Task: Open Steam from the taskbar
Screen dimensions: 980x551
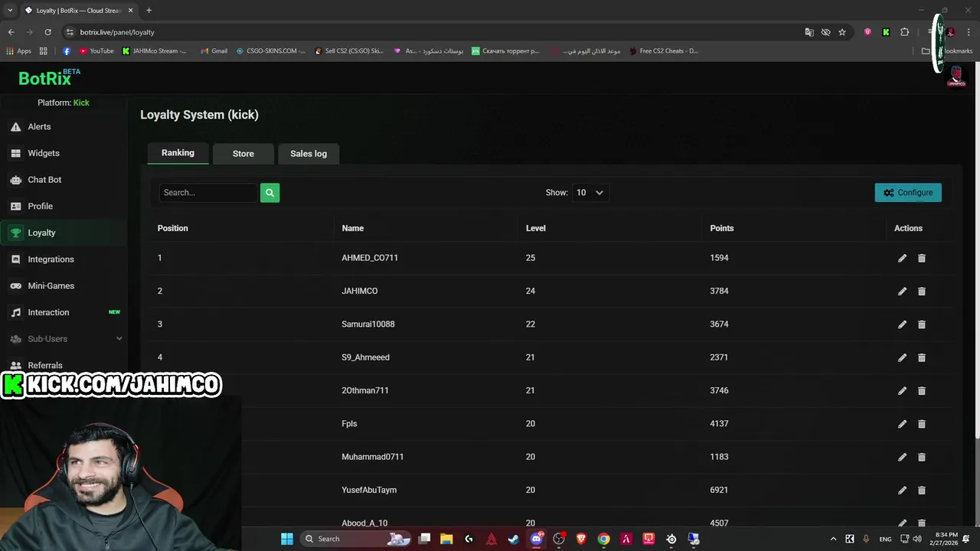Action: click(x=514, y=539)
